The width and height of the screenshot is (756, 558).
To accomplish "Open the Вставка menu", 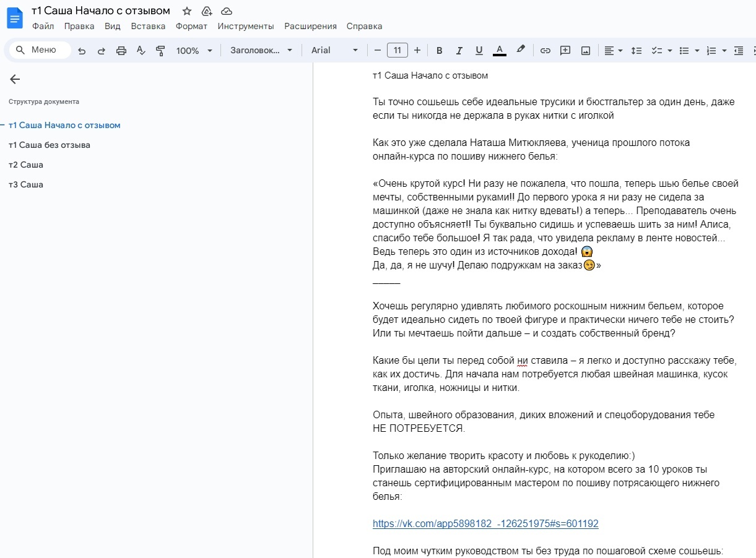I will tap(148, 26).
